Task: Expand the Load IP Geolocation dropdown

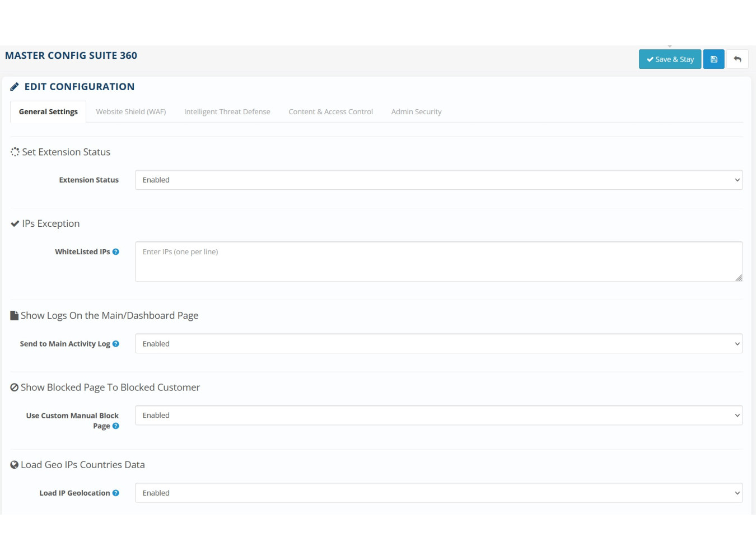Action: 438,493
